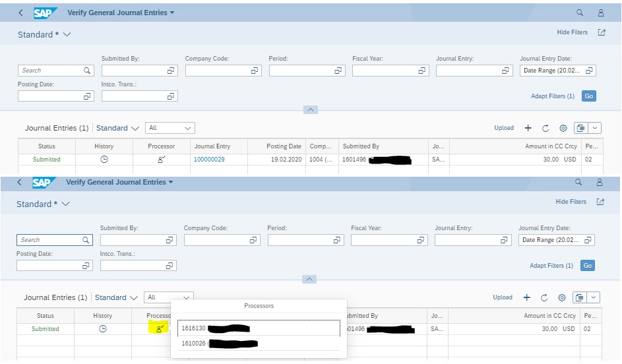Image resolution: width=622 pixels, height=364 pixels.
Task: Open value help for Period in upper window
Action: point(338,70)
